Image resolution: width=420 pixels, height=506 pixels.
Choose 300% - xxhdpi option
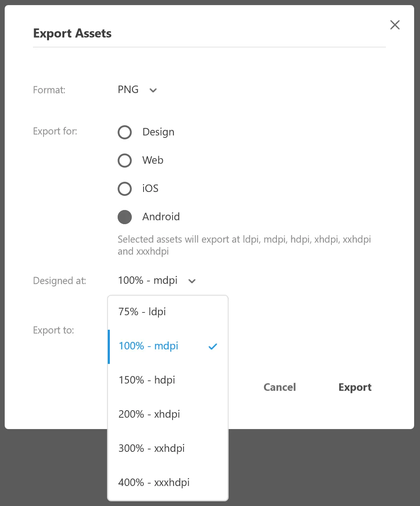coord(152,449)
